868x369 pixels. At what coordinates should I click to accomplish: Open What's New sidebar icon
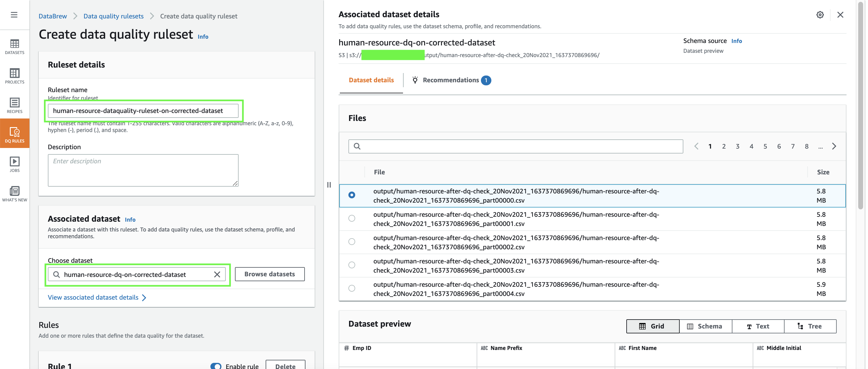click(14, 194)
